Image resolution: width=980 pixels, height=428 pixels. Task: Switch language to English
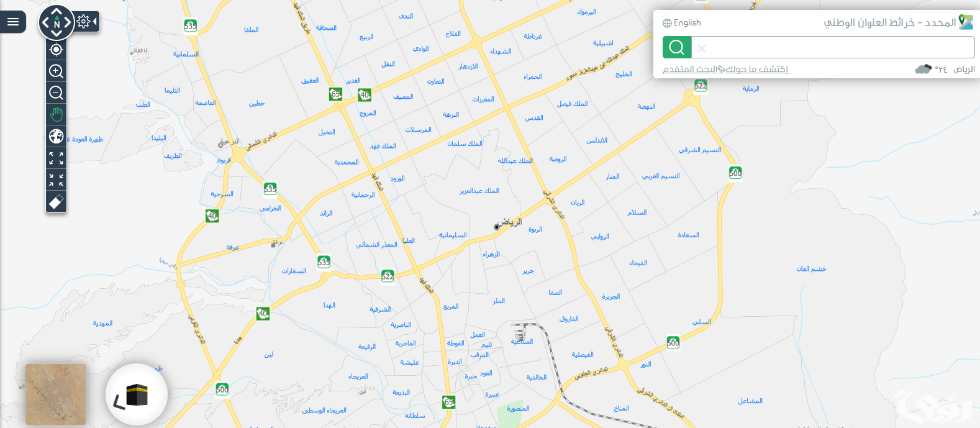tap(681, 23)
